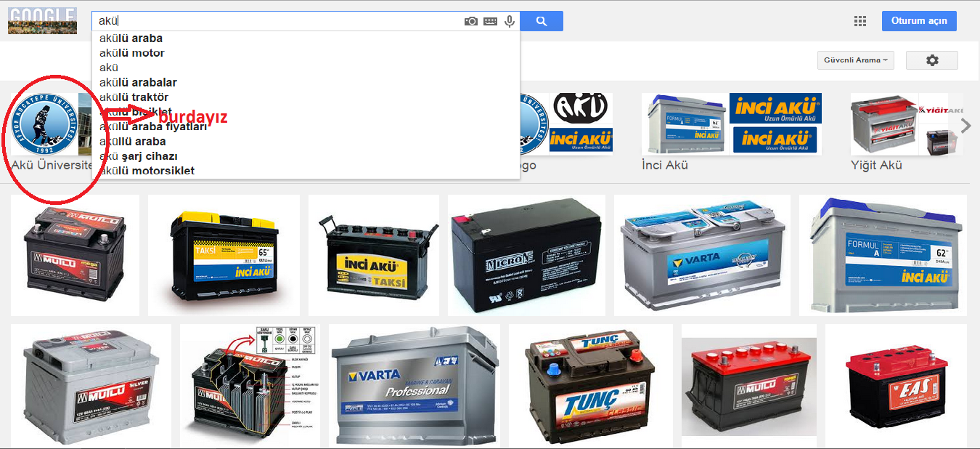Open the Tunç Classic battery image
Screen dimensions: 980x449
click(590, 386)
